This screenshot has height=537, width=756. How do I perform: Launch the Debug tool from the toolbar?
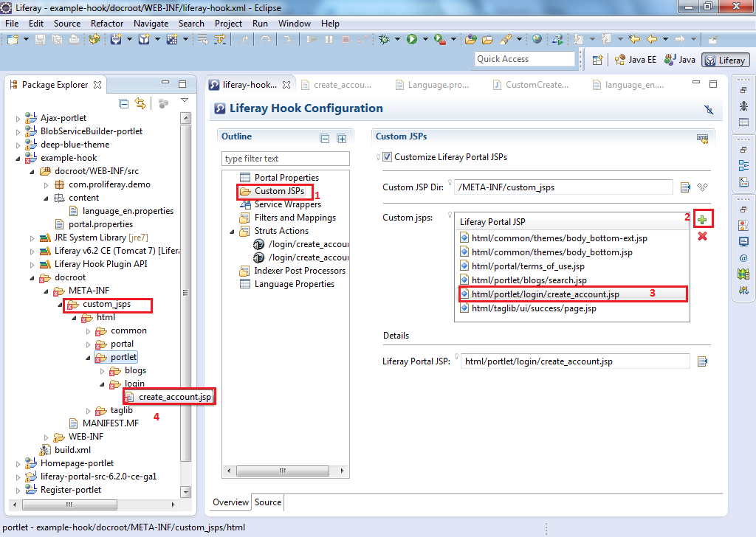[383, 39]
